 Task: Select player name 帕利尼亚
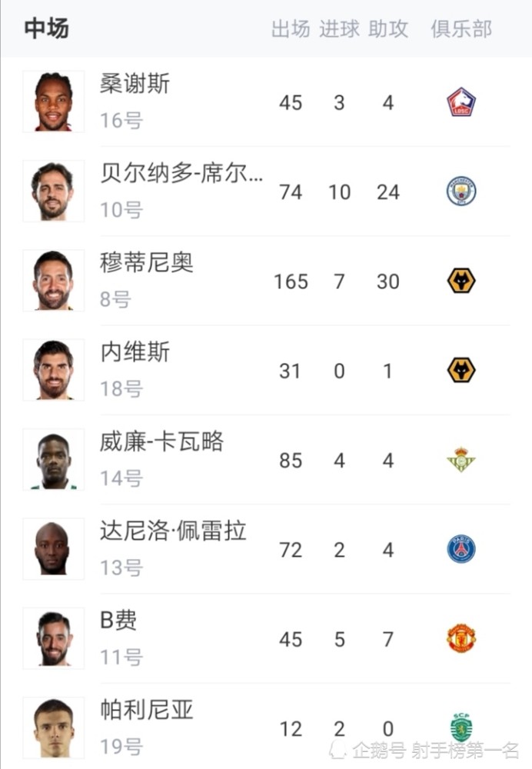click(147, 710)
